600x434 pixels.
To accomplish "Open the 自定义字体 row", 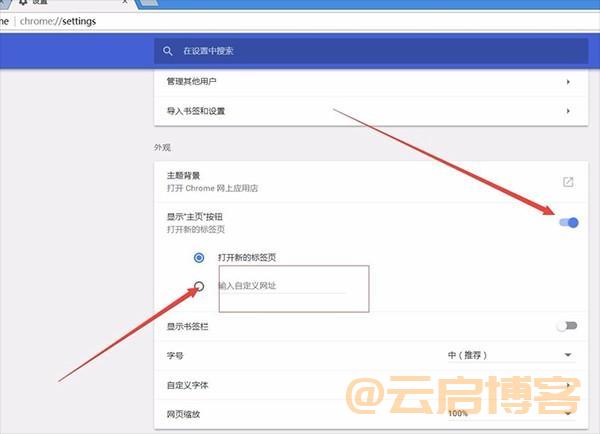I will (371, 385).
